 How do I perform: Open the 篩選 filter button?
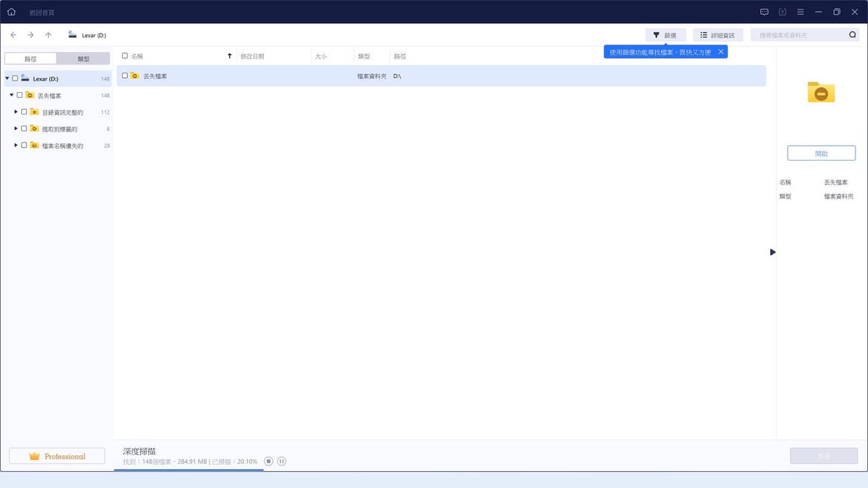click(x=665, y=35)
